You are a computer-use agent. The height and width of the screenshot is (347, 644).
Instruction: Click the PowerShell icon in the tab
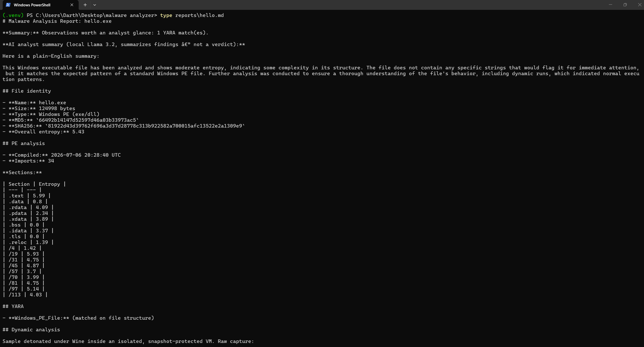(8, 5)
